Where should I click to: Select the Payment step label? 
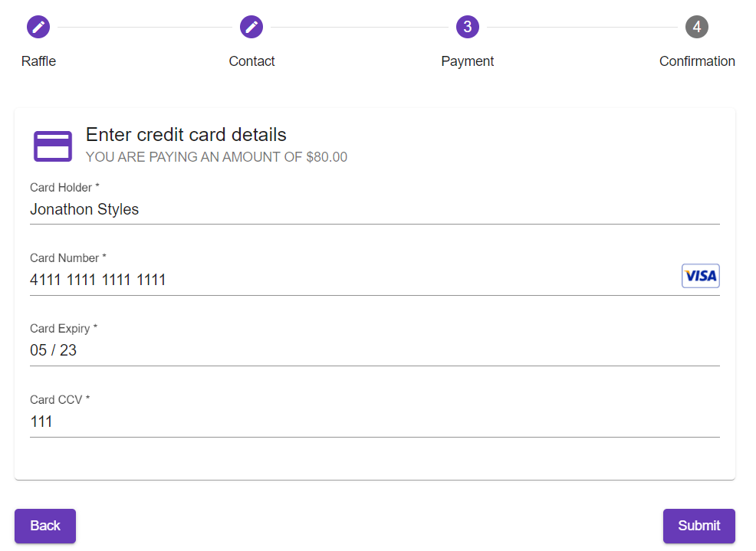467,61
